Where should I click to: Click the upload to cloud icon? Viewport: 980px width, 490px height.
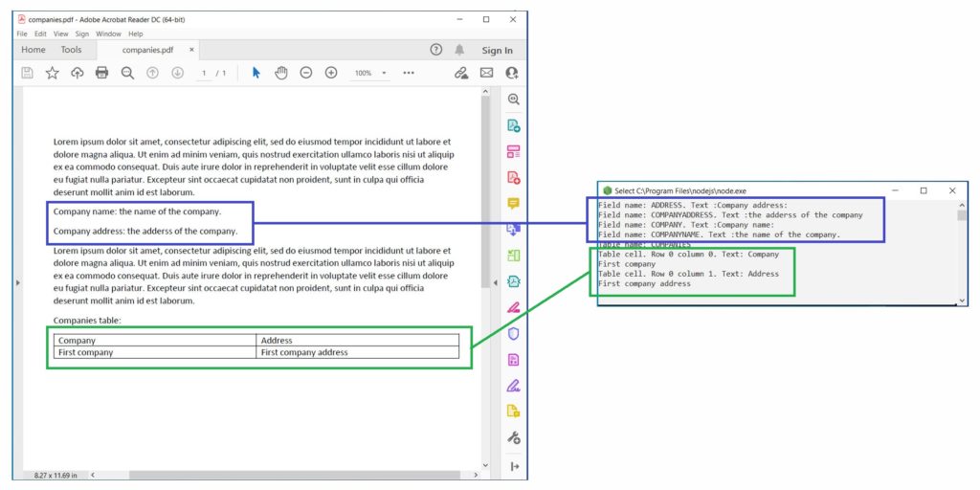78,73
